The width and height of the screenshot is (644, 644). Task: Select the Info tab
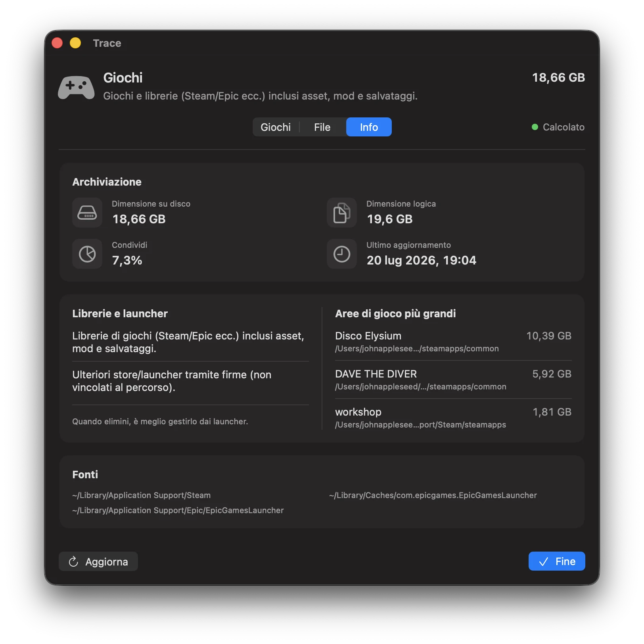[369, 127]
